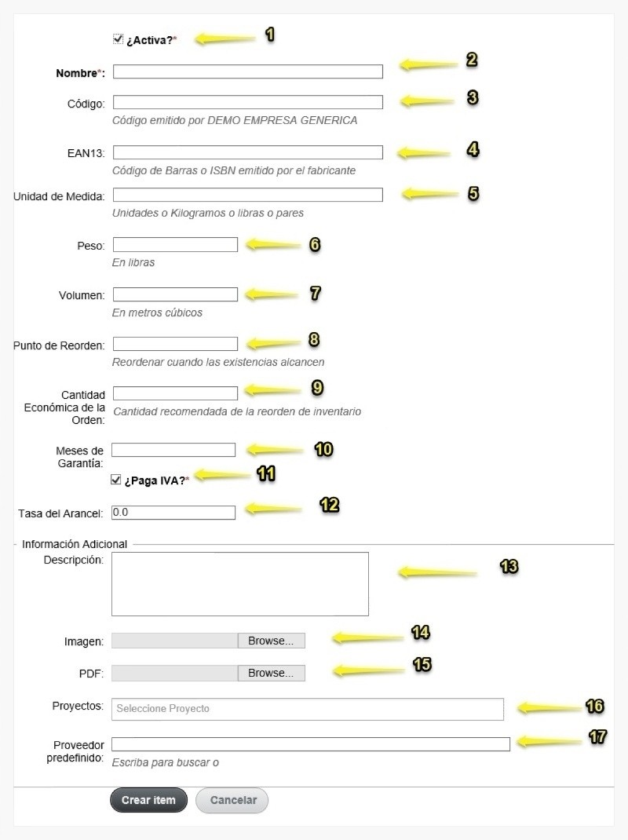The image size is (628, 840).
Task: Click the Unidad de Medida field
Action: tap(247, 195)
